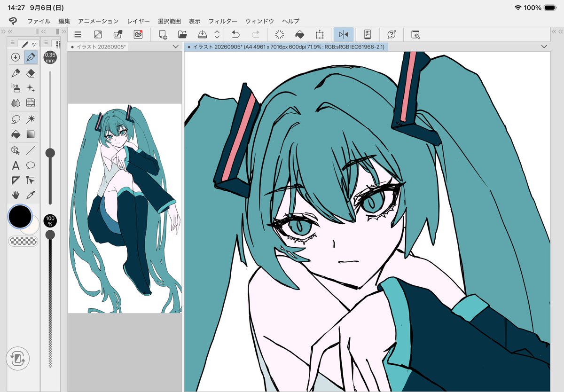The height and width of the screenshot is (392, 564).
Task: Select the Hand move tool
Action: 16,195
